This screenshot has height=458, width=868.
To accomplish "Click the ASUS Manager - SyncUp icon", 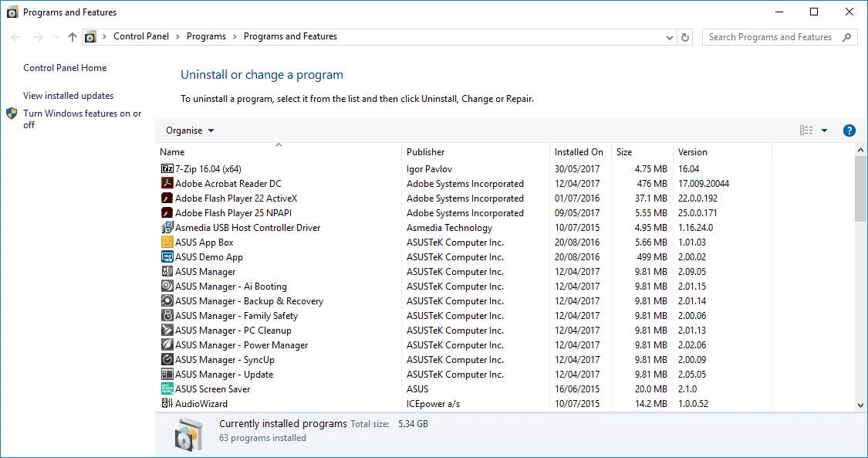I will click(x=167, y=359).
